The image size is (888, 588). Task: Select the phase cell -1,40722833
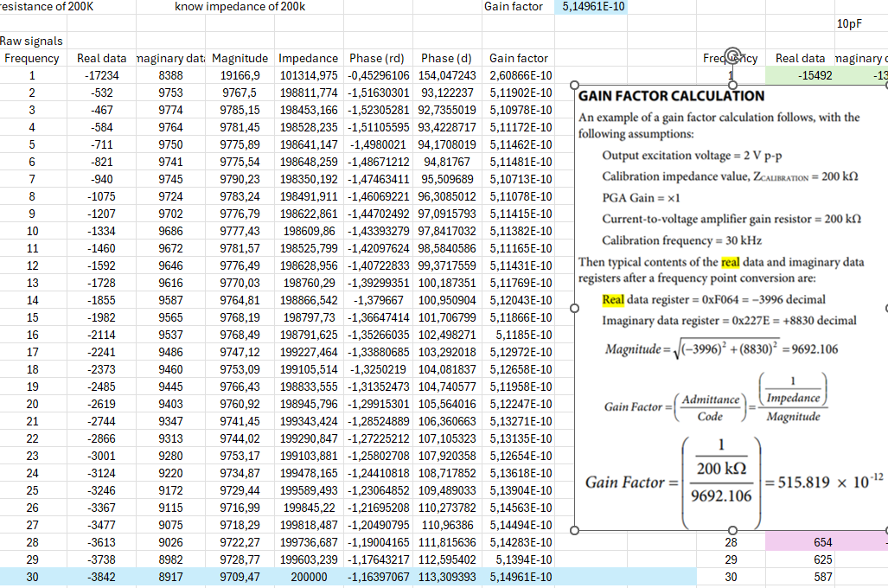pos(379,265)
